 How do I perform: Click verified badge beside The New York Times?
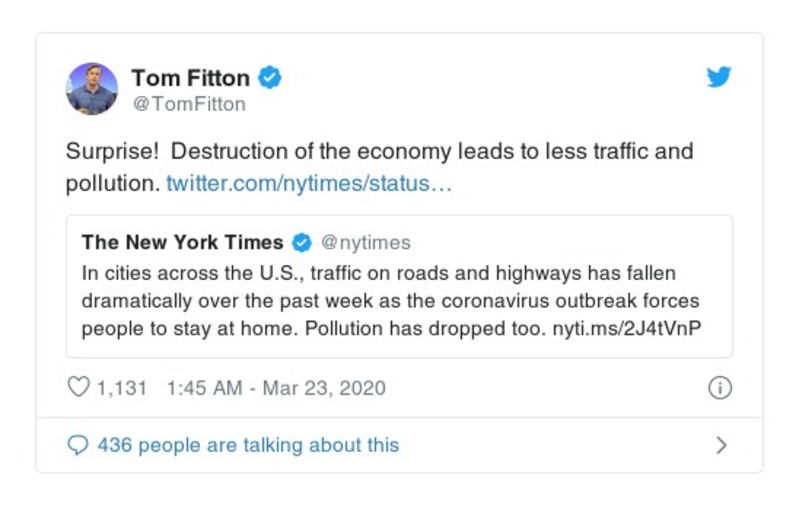pyautogui.click(x=301, y=243)
